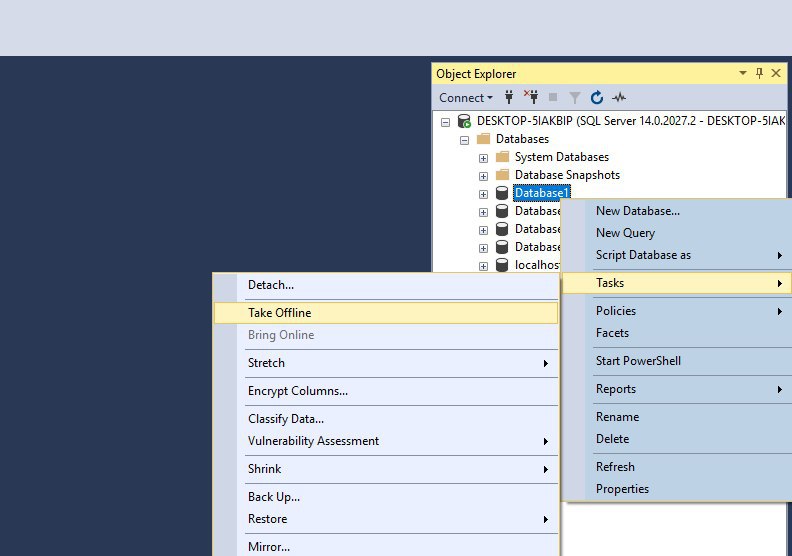Pin the Object Explorer panel
Viewport: 792px width, 556px height.
click(x=759, y=73)
